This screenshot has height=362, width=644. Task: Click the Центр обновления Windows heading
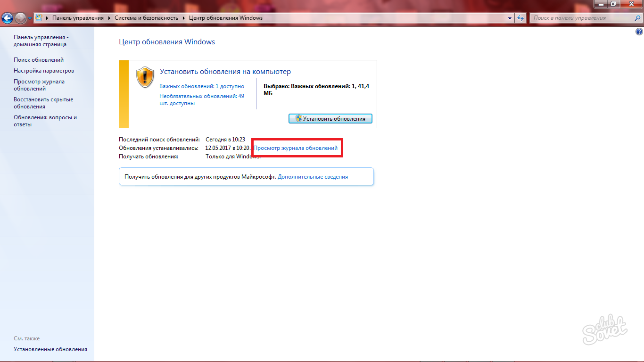pos(167,42)
